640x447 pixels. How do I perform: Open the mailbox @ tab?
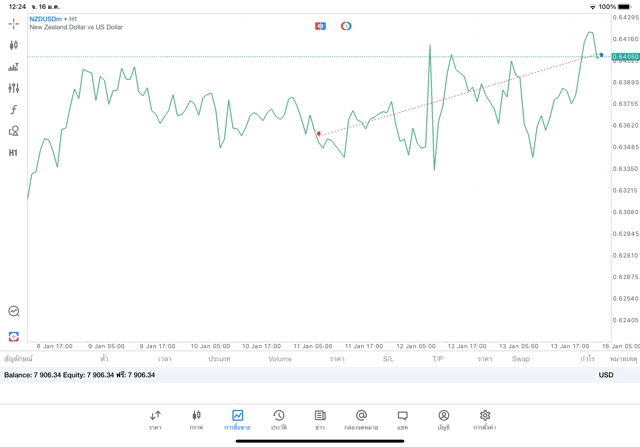pyautogui.click(x=361, y=420)
